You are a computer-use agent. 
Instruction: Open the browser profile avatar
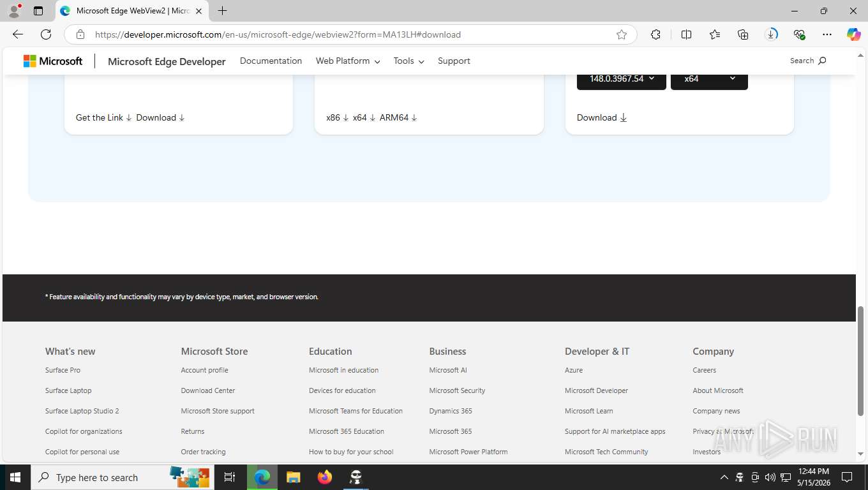(14, 11)
